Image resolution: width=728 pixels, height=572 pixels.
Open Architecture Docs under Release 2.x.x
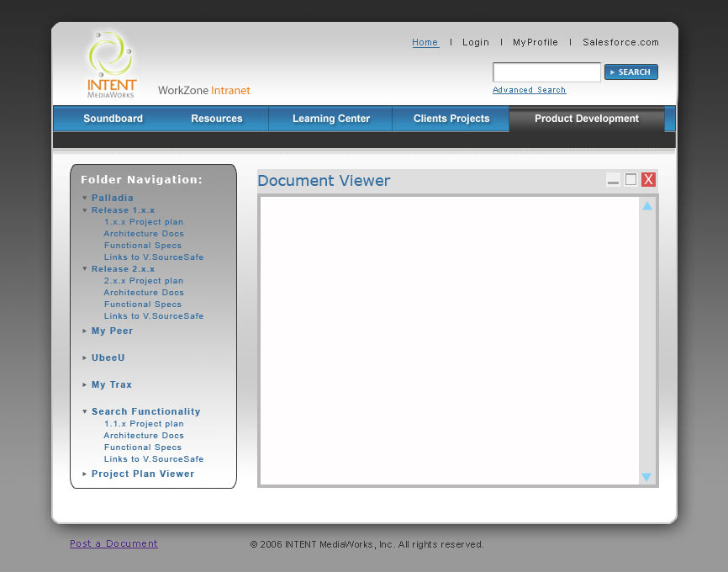144,292
